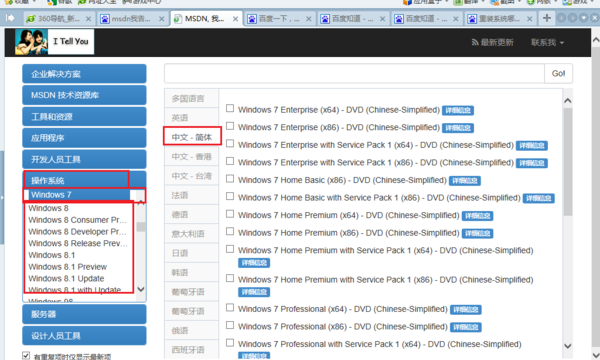Click the OS list scrollbar down arrow
Viewport: 600px width, 360px height.
(x=141, y=289)
